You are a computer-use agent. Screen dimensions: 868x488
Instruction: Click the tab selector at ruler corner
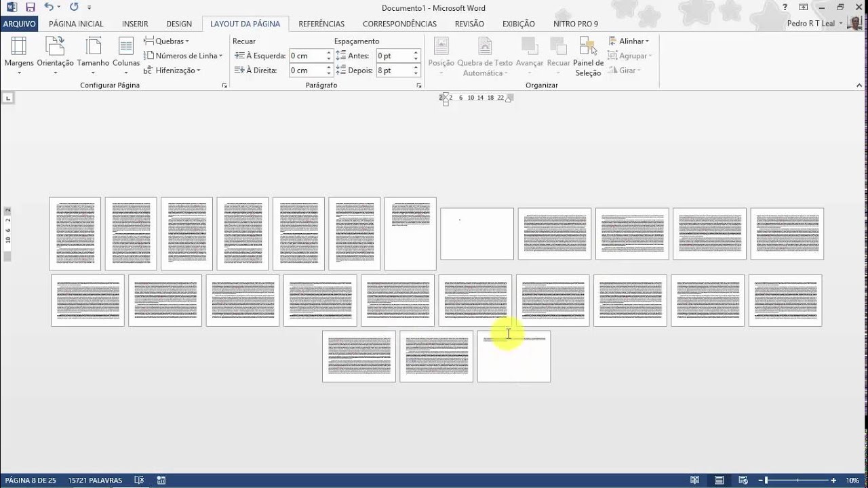[x=8, y=98]
